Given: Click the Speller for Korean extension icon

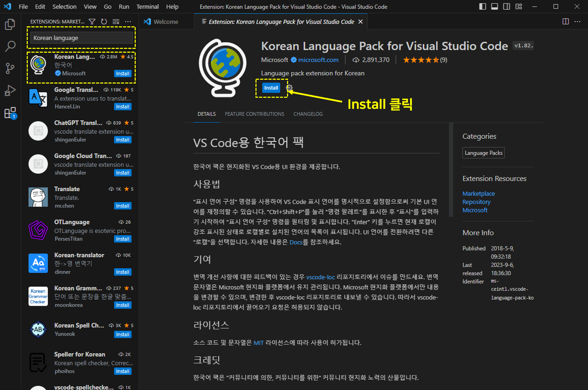Looking at the screenshot, I should (x=38, y=363).
